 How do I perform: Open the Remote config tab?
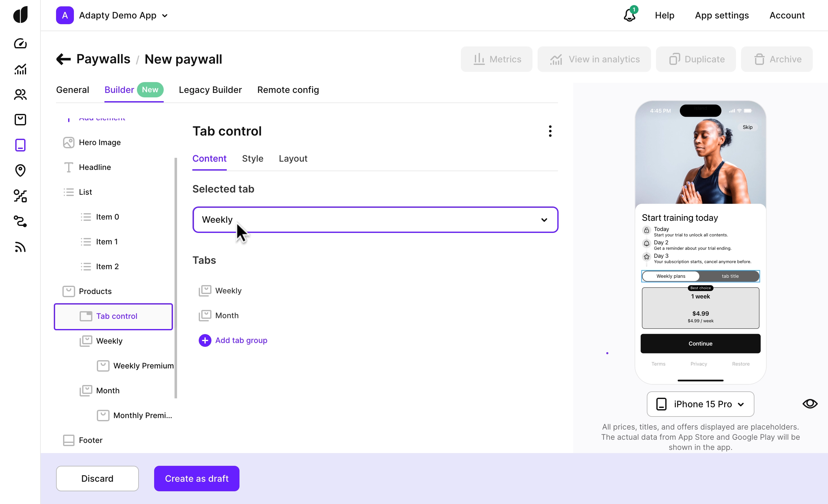(288, 90)
